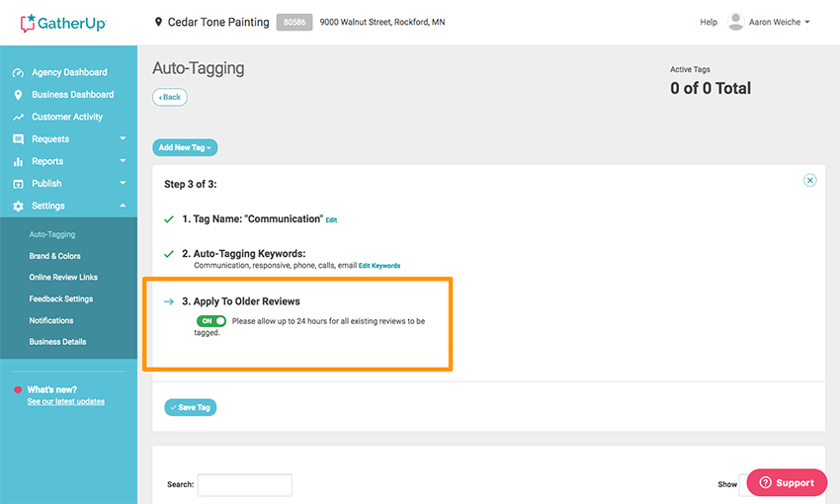The width and height of the screenshot is (840, 504).
Task: Toggle the Apply To Older Reviews switch
Action: (211, 321)
